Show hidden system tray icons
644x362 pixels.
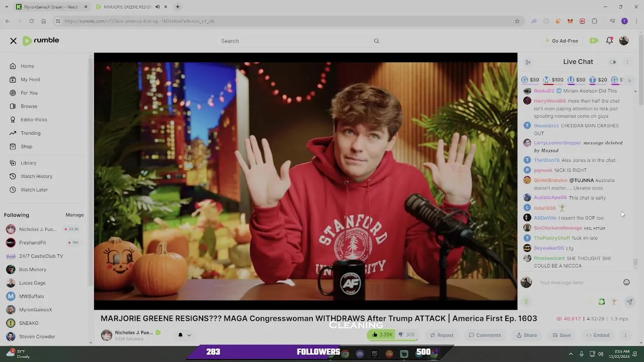tap(571, 354)
